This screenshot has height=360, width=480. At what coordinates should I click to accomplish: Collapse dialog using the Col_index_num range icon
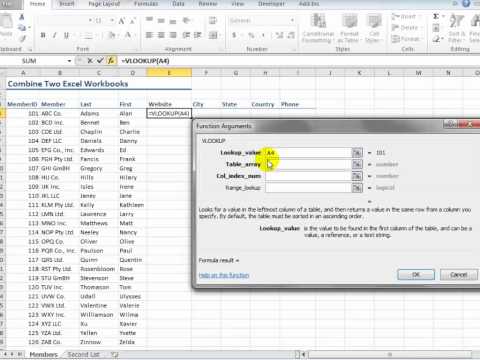click(357, 176)
